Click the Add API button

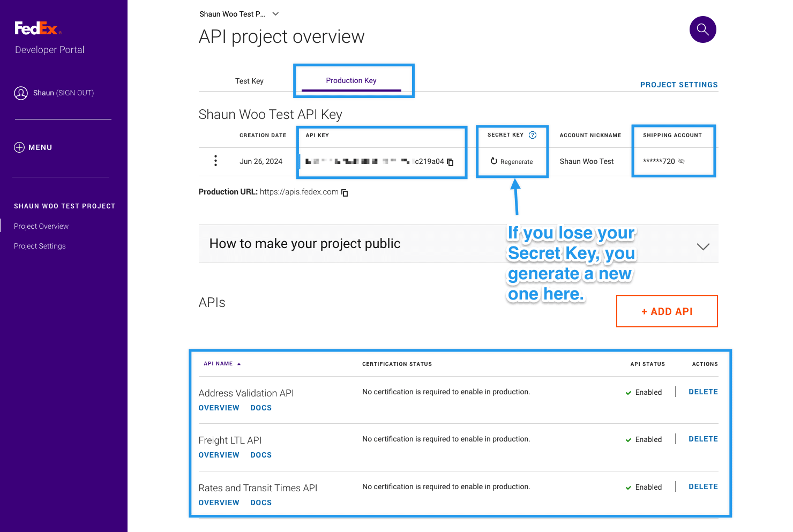pos(667,311)
